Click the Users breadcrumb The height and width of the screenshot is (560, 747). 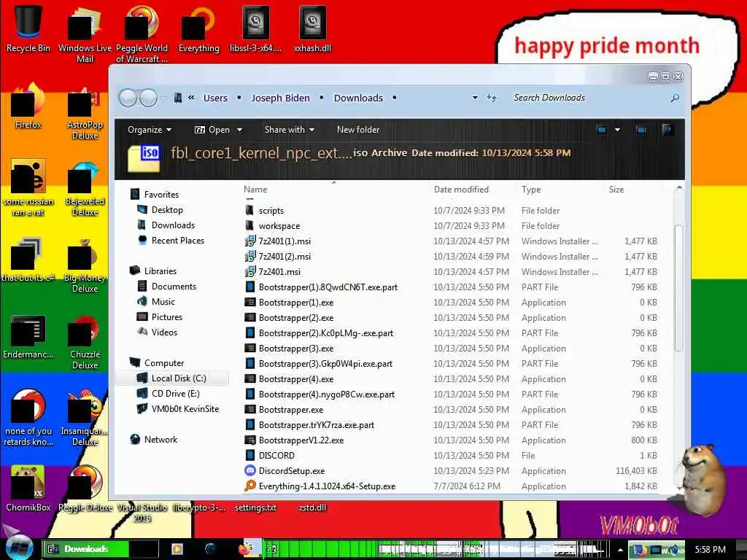pyautogui.click(x=215, y=98)
